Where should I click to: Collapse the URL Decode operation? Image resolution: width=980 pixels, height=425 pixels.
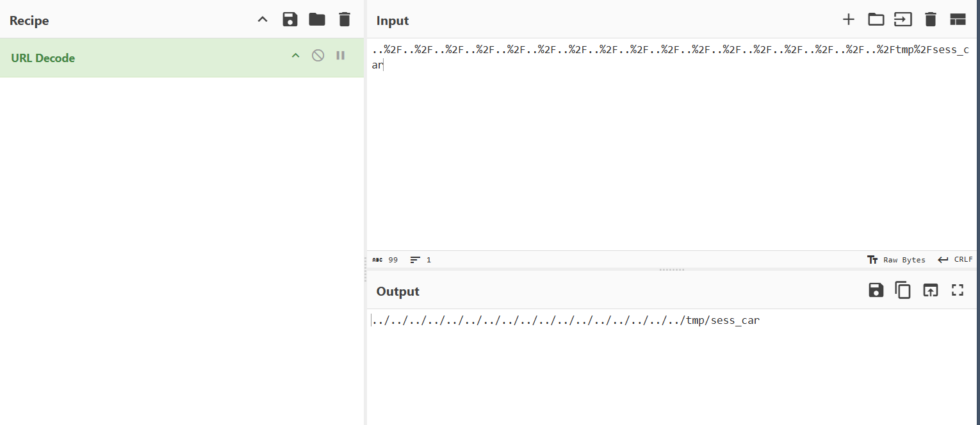click(x=295, y=56)
